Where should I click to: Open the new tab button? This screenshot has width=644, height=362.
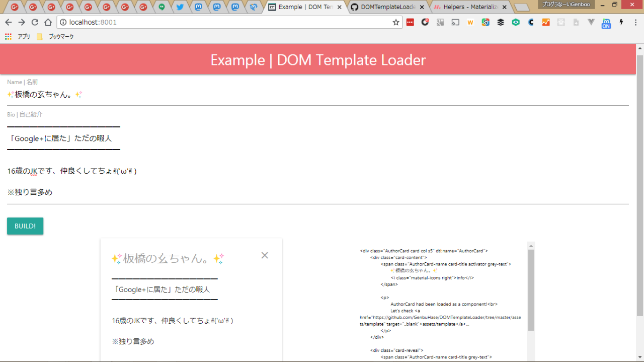point(522,7)
